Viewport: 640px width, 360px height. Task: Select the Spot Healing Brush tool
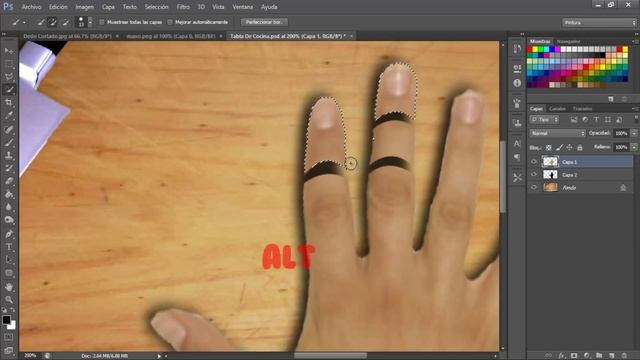[9, 129]
